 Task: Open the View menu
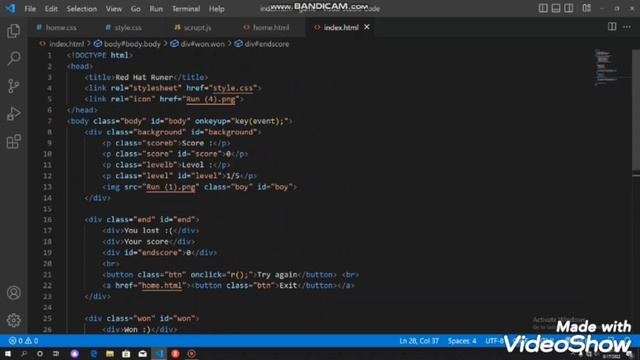click(x=114, y=9)
